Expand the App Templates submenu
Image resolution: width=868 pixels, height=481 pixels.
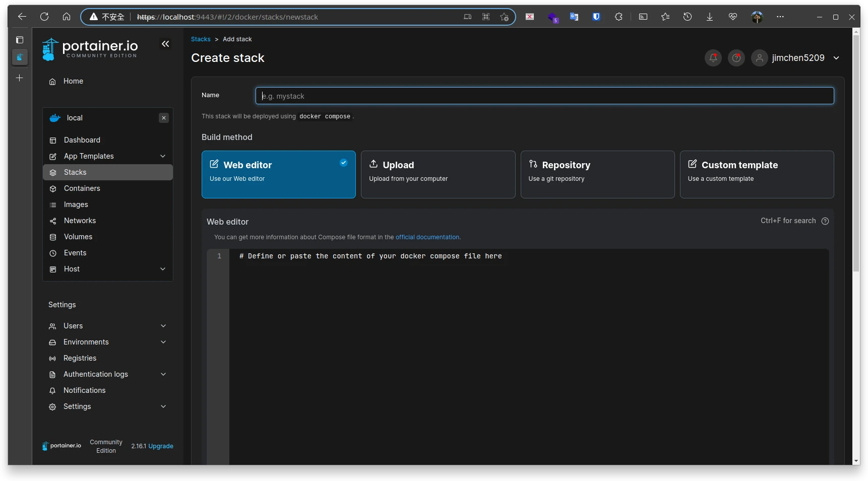pyautogui.click(x=163, y=156)
